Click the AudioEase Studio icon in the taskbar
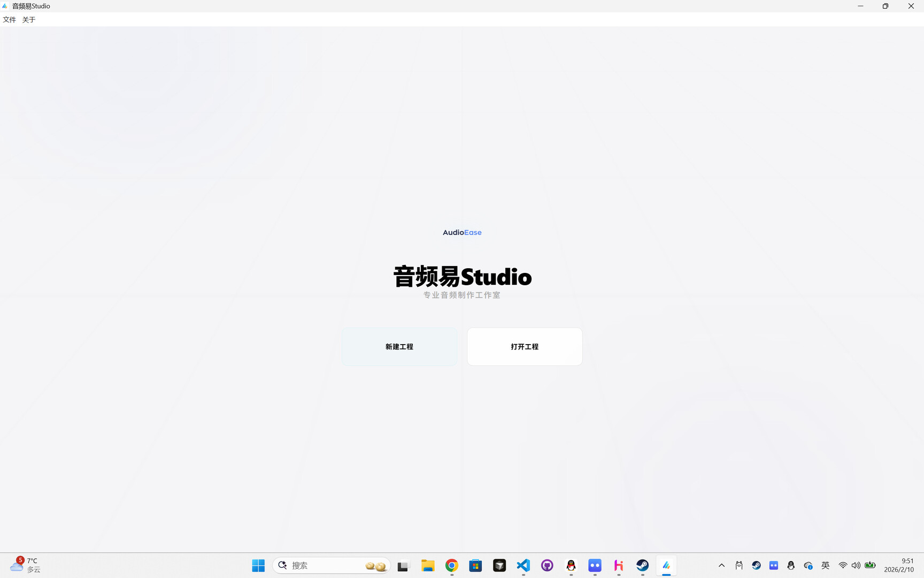This screenshot has width=924, height=578. pyautogui.click(x=666, y=565)
